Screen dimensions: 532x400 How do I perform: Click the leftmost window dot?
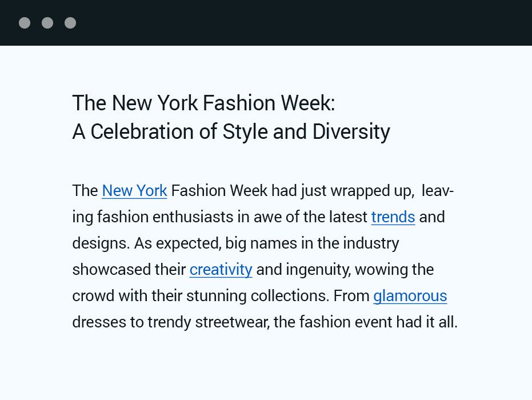(25, 23)
